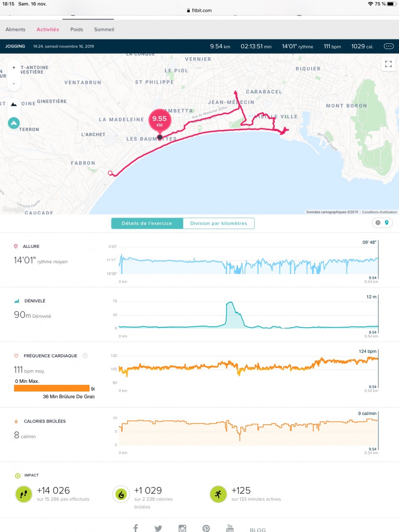Click the 9.55 KM marker on the route
Screen dimensions: 399x532
(160, 121)
